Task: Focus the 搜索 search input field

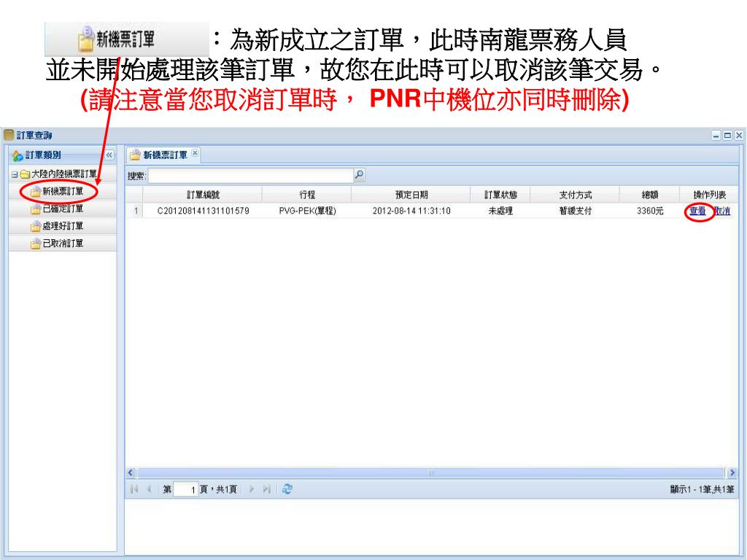Action: (251, 176)
